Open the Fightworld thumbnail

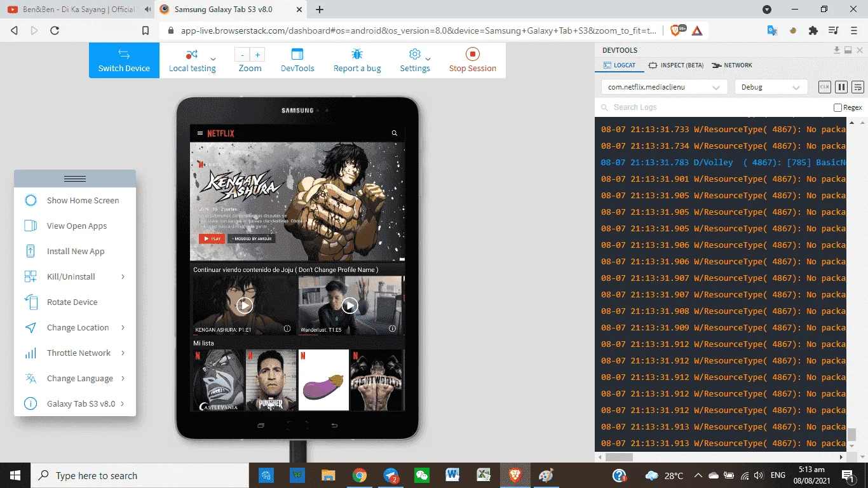(377, 380)
